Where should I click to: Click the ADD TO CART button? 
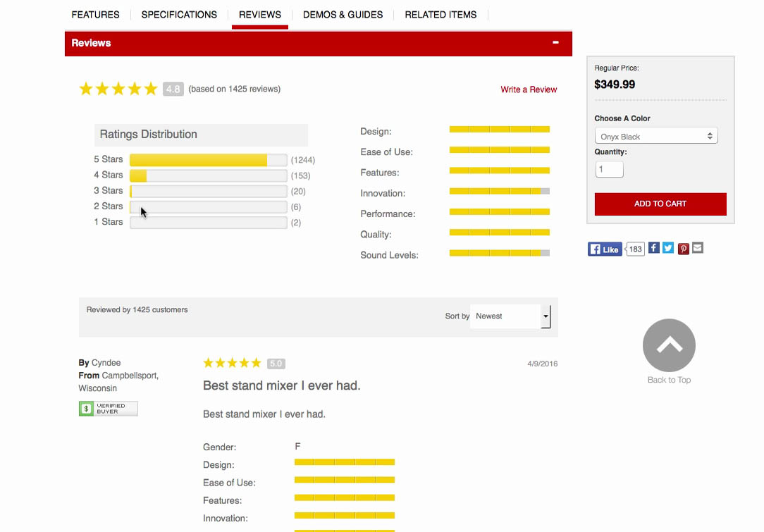[660, 204]
